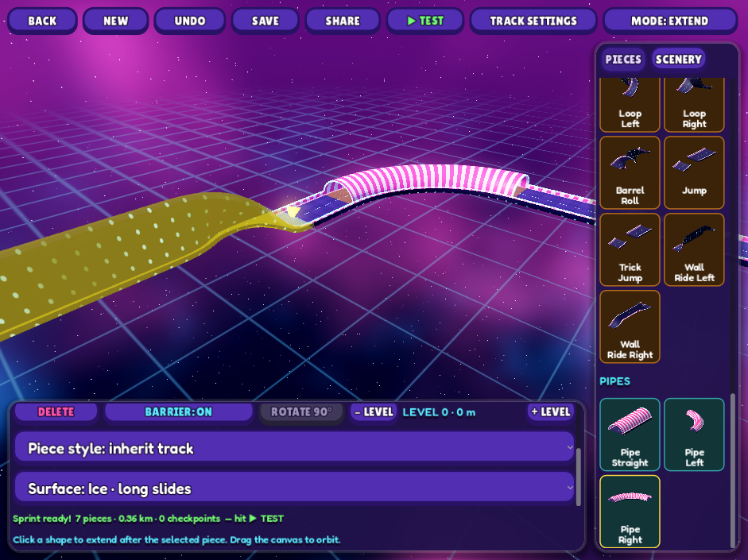748x560 pixels.
Task: Undo the last action
Action: pyautogui.click(x=190, y=21)
